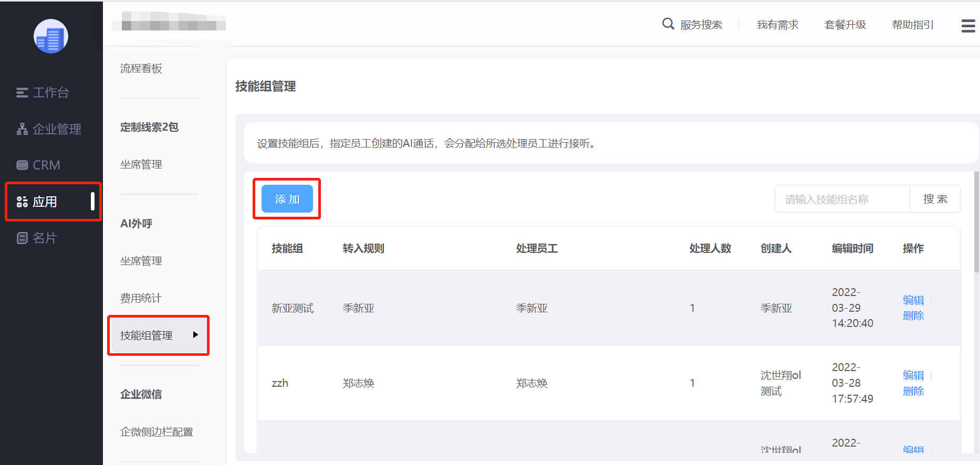Click the 名片 card icon
The image size is (980, 465).
(22, 238)
